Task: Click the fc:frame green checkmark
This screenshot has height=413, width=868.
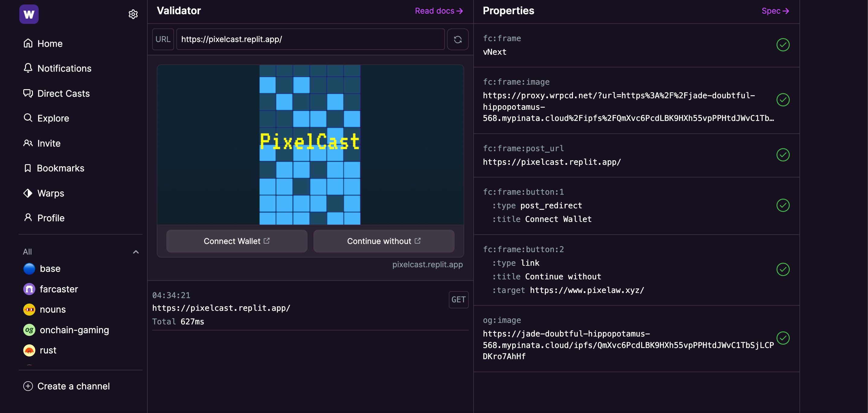Action: (783, 45)
